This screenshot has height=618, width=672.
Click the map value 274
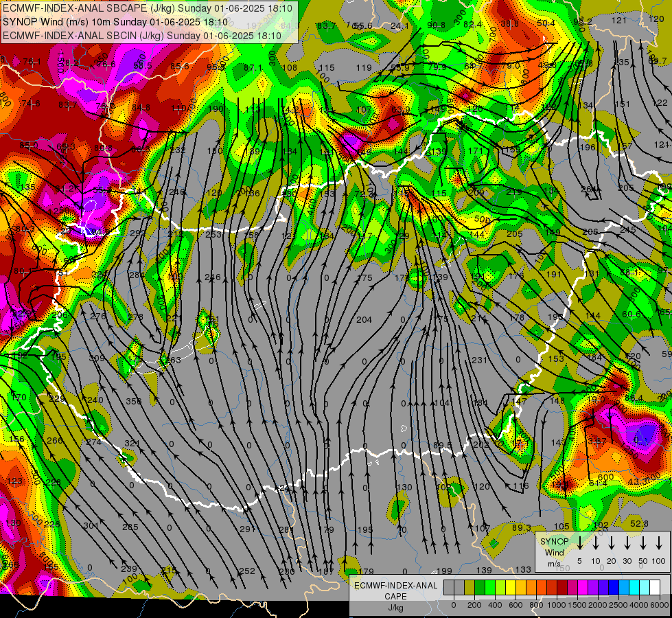[94, 442]
